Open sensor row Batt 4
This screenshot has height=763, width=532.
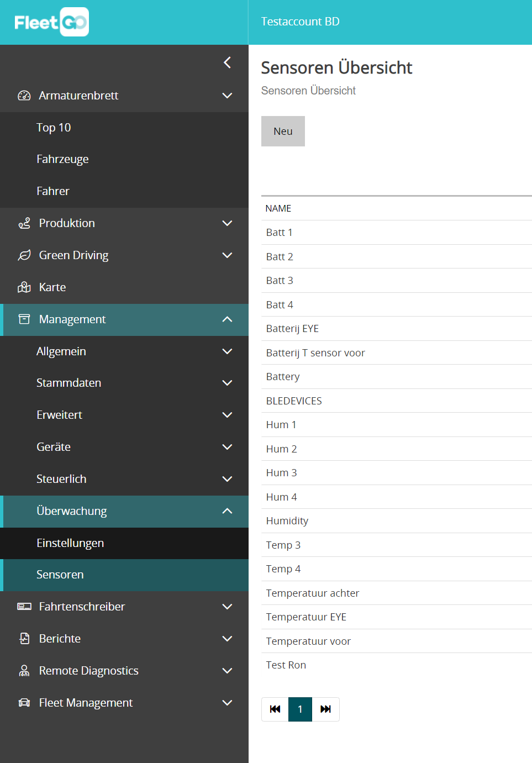coord(397,305)
